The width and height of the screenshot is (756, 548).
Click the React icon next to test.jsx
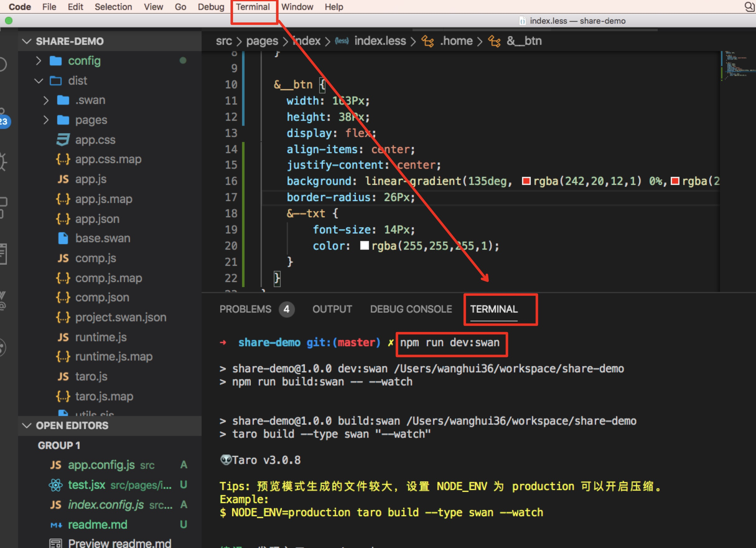click(56, 485)
